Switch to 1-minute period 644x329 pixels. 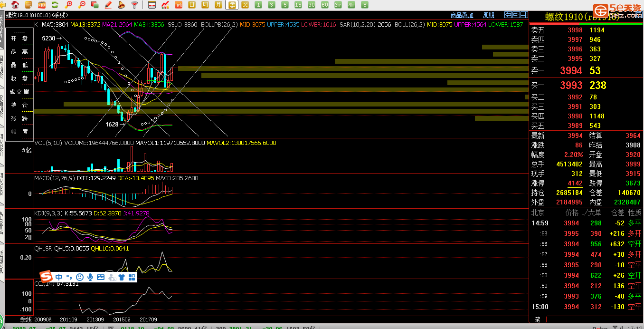click(258, 5)
